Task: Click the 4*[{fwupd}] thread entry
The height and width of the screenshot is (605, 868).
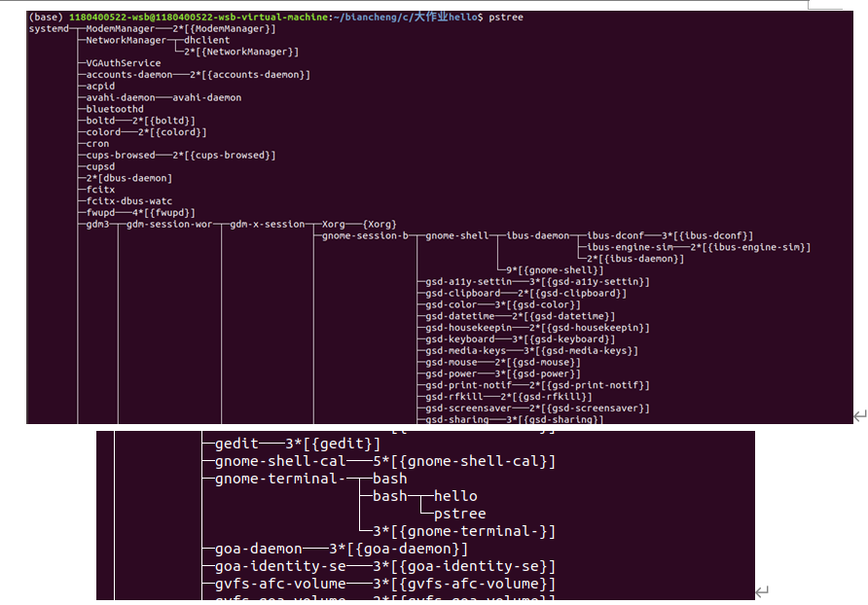Action: click(x=163, y=213)
